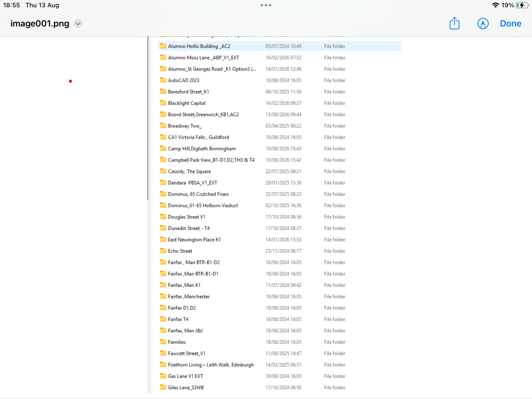The image size is (532, 399).
Task: Select 'Fairfax D1,D2' folder name
Action: tap(182, 308)
